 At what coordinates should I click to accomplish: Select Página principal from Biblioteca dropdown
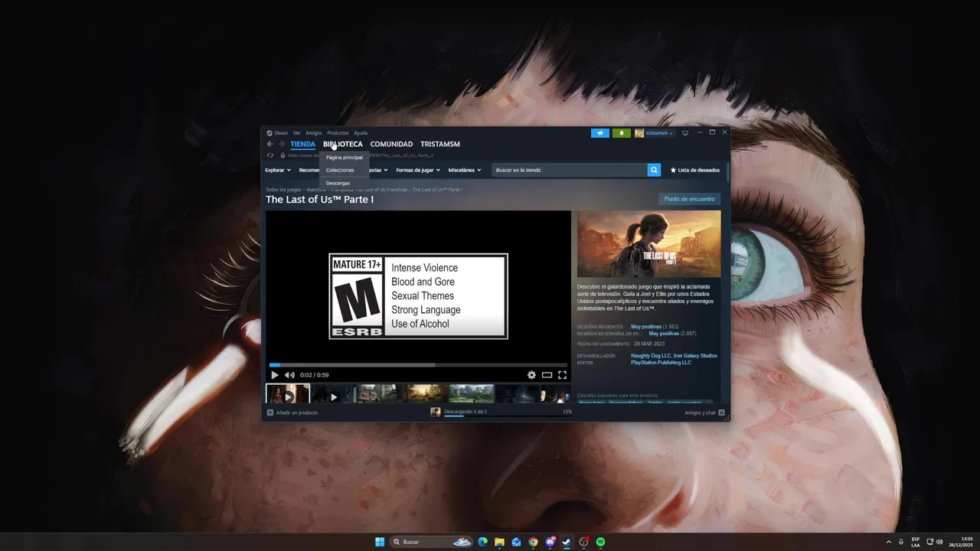pyautogui.click(x=345, y=158)
